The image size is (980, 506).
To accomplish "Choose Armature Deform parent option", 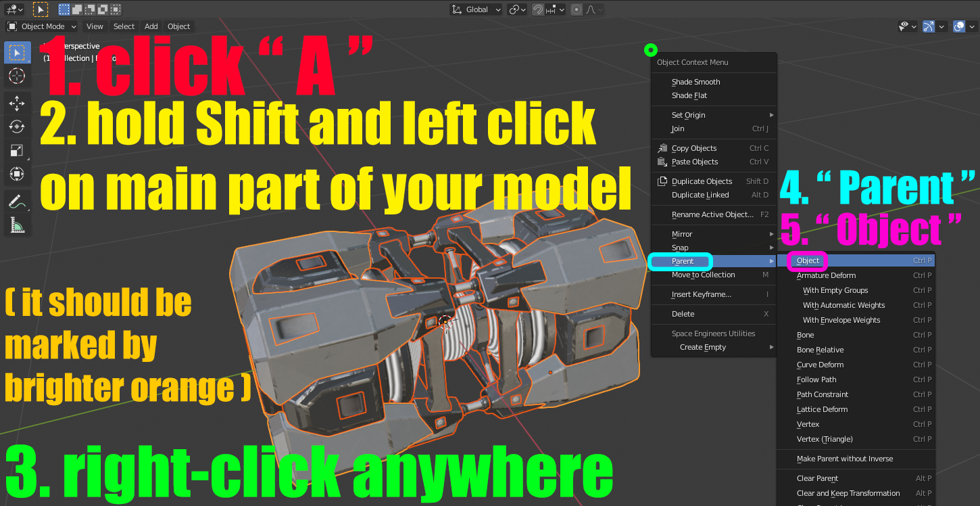I will (x=856, y=275).
